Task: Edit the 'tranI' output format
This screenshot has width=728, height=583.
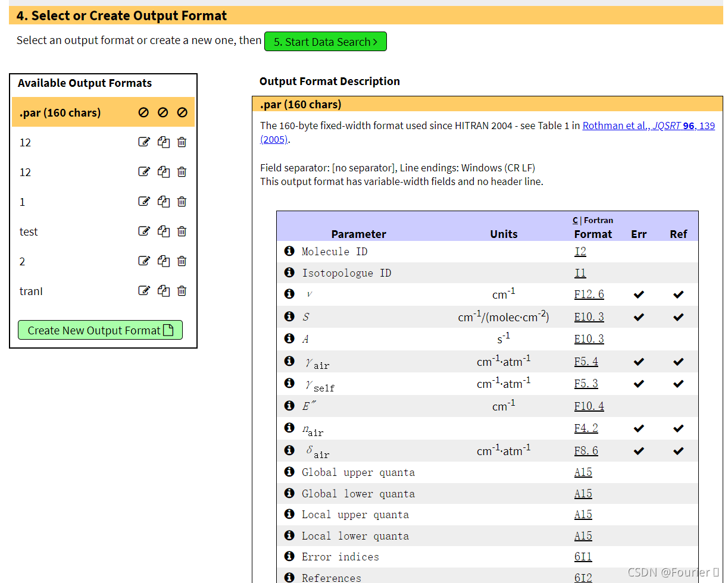Action: pos(144,290)
